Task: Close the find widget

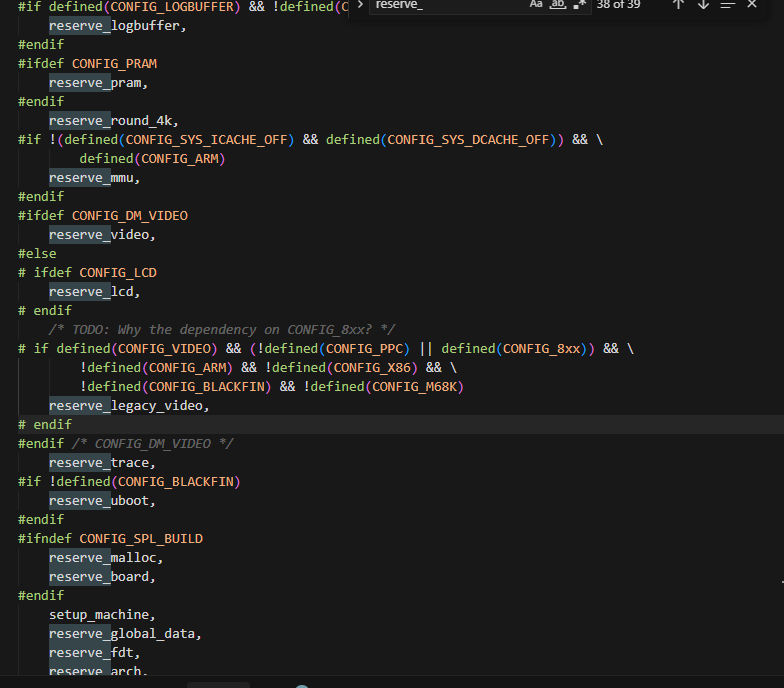Action: pos(752,4)
